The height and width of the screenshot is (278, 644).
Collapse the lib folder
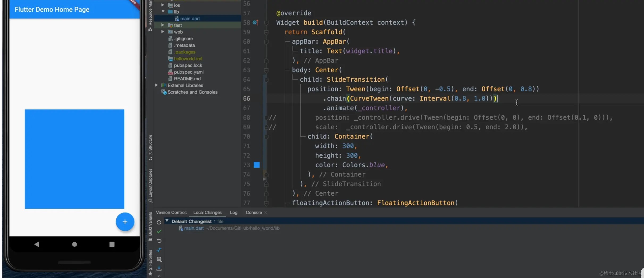click(x=163, y=12)
